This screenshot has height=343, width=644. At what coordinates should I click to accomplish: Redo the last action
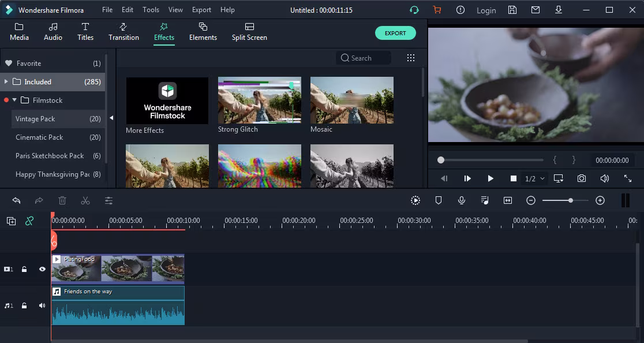pyautogui.click(x=39, y=200)
